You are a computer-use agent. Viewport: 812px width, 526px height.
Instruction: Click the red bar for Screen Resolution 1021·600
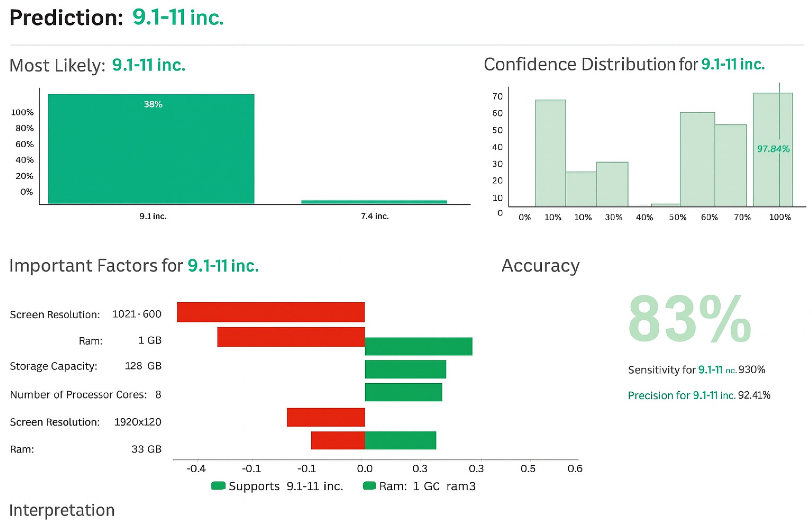tap(270, 312)
